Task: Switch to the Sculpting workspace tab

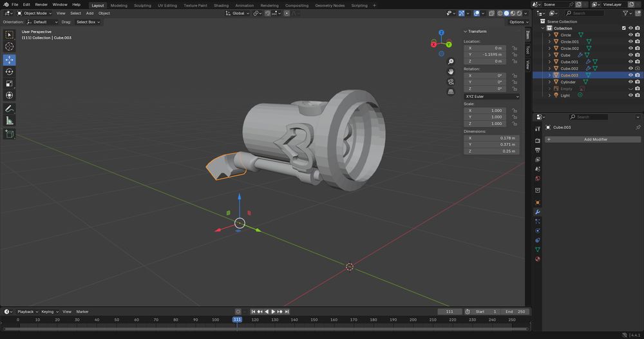Action: point(142,5)
